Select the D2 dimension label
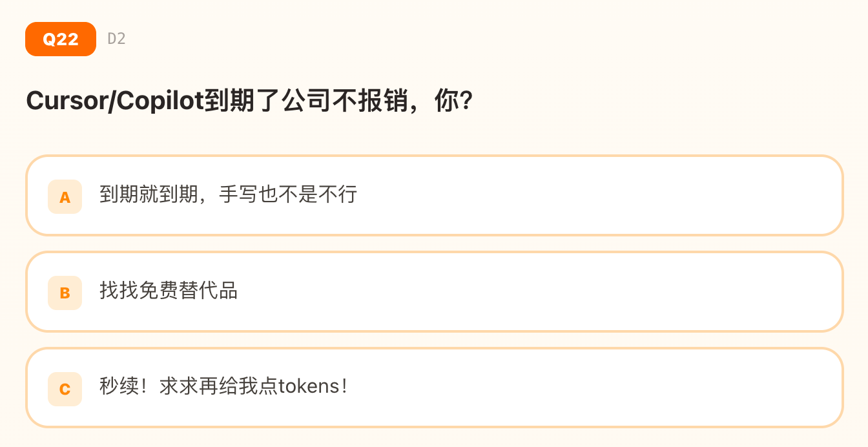Screen dimensions: 868x447 pyautogui.click(x=116, y=39)
